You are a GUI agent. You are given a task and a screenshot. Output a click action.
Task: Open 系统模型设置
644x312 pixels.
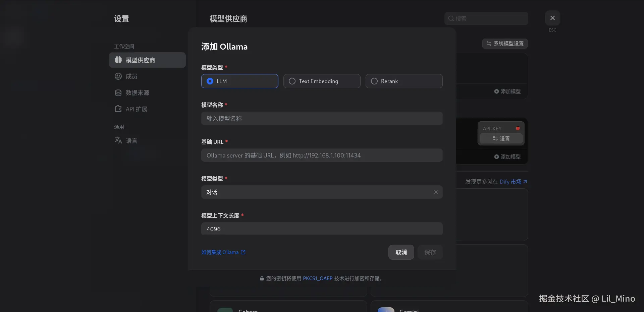[505, 44]
